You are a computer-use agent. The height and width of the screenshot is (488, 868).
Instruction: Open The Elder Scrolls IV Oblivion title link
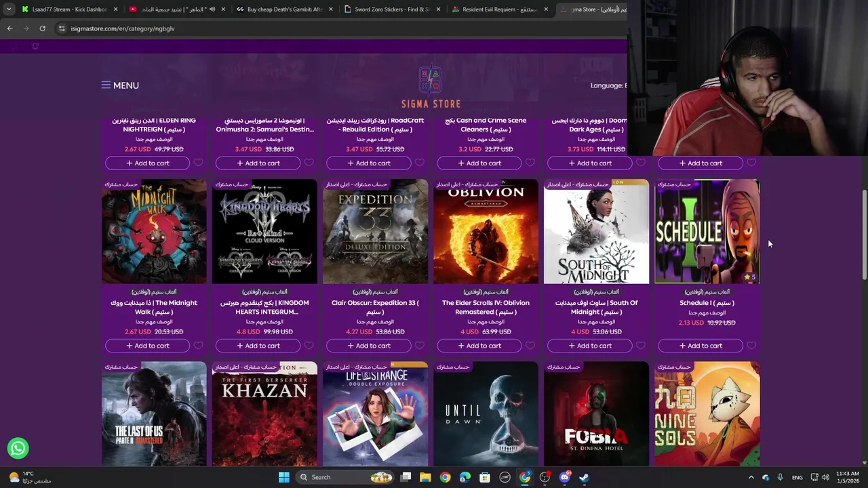point(486,307)
